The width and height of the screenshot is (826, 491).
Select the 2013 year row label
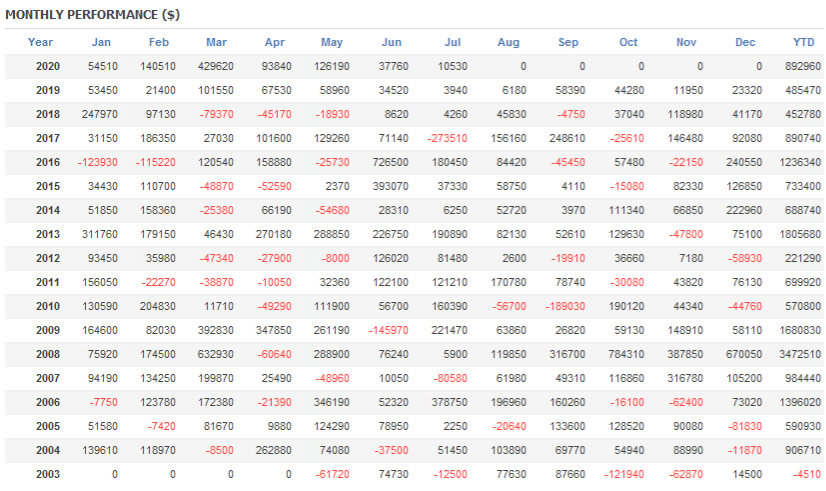pyautogui.click(x=48, y=234)
